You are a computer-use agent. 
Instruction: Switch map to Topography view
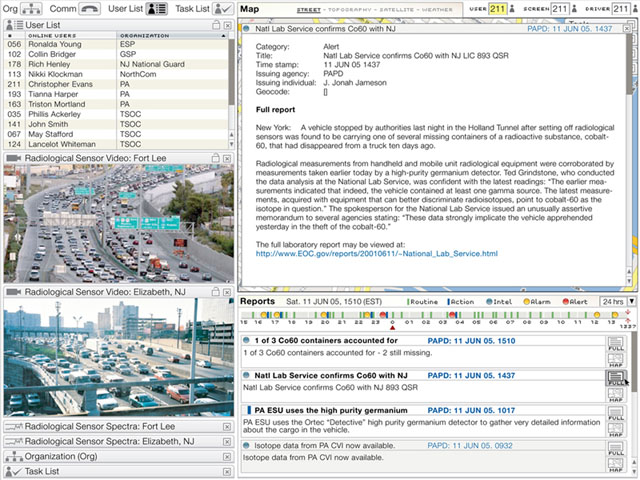350,9
